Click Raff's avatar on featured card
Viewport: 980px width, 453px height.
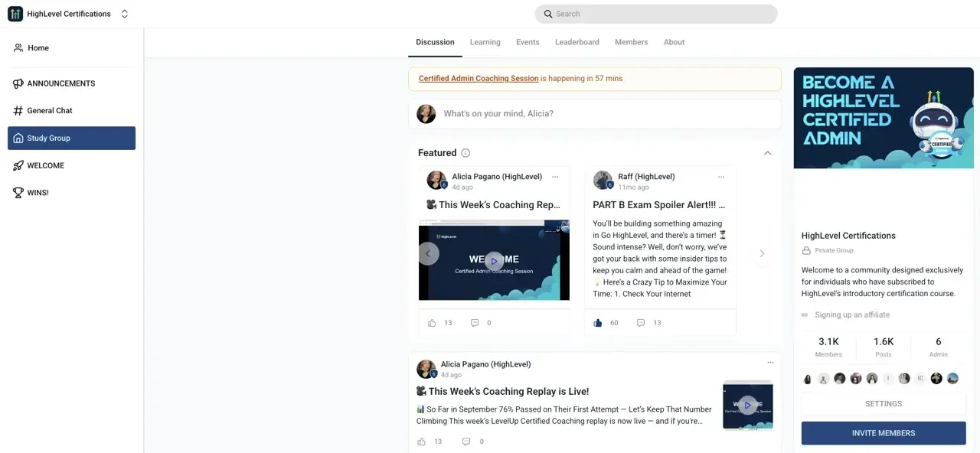603,180
